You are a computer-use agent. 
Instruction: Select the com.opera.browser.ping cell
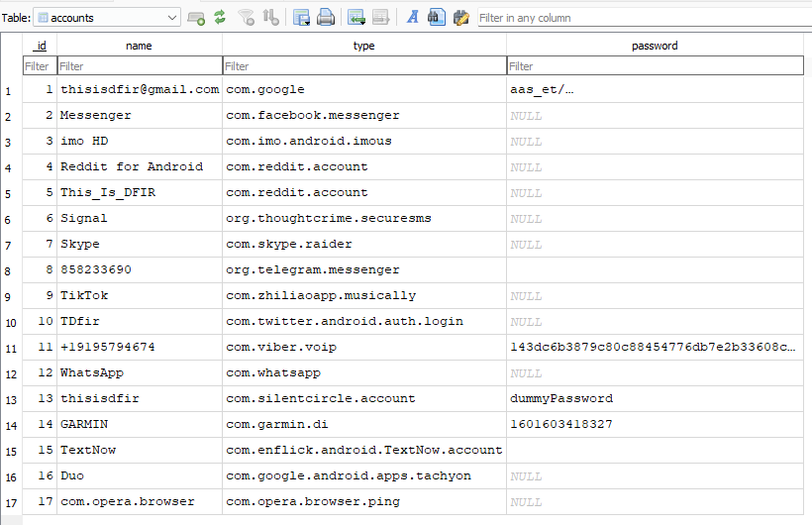[x=364, y=501]
